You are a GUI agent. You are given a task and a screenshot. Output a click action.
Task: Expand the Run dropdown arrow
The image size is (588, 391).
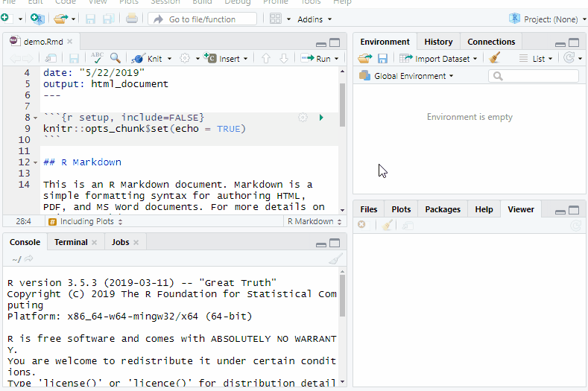click(x=336, y=59)
